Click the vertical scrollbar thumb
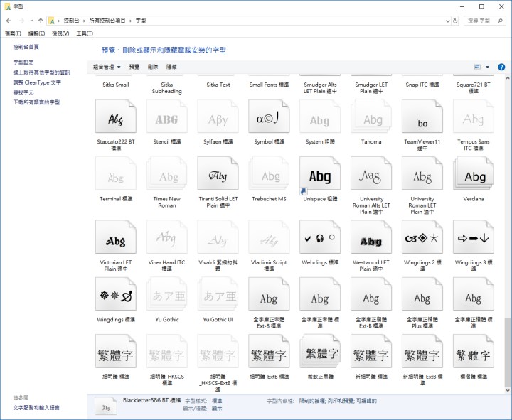Screen dimensions: 512x420 pyautogui.click(x=508, y=352)
